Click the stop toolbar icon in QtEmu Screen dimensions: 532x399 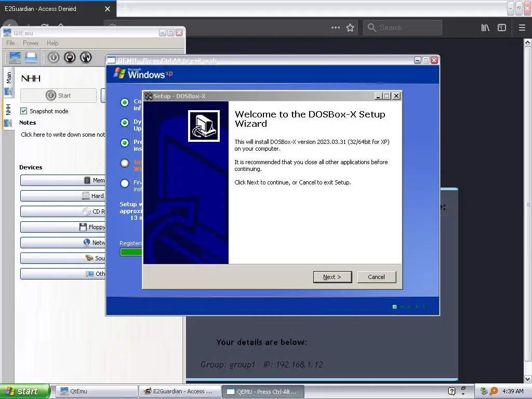[70, 57]
